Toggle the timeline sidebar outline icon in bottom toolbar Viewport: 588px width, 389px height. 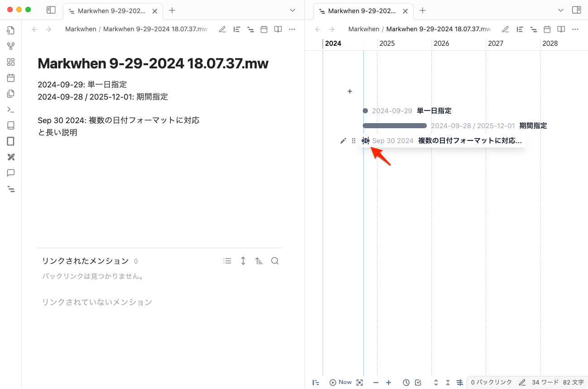(316, 382)
